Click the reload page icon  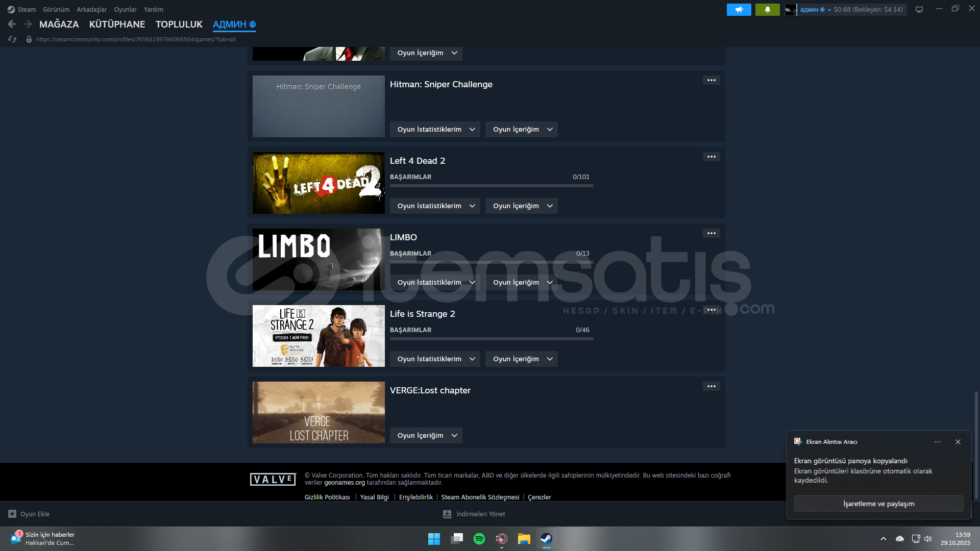coord(12,39)
